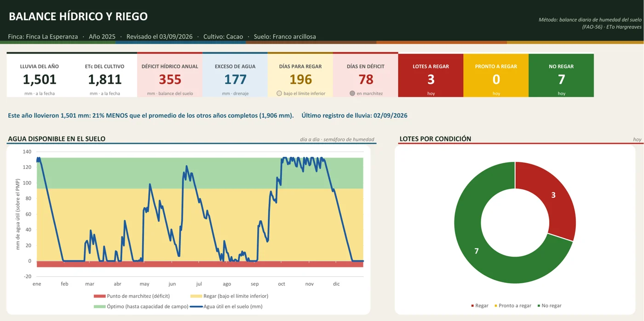Click the LLUVIA DEL AÑO card value 1,501
Image resolution: width=644 pixels, height=321 pixels.
[40, 80]
